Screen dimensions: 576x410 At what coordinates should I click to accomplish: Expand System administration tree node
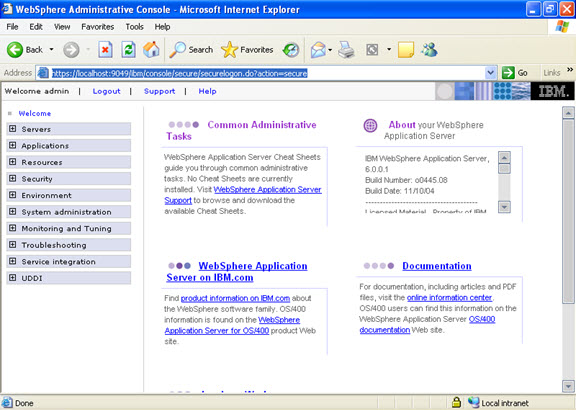click(12, 211)
